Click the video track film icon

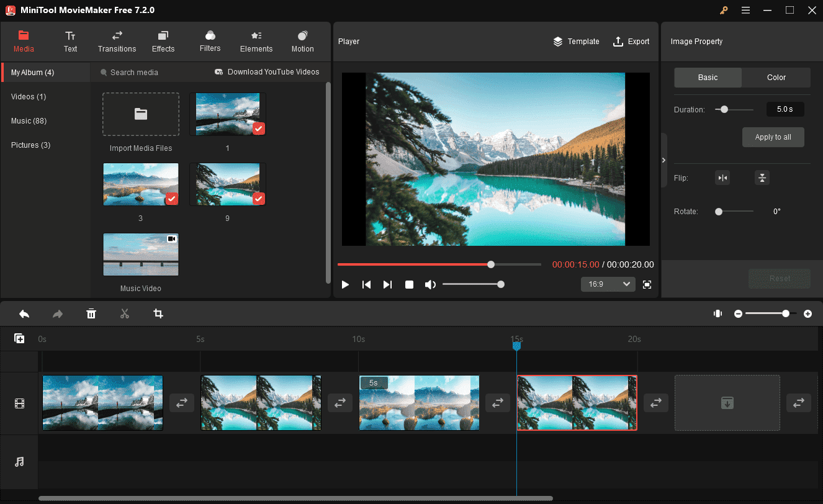click(19, 404)
